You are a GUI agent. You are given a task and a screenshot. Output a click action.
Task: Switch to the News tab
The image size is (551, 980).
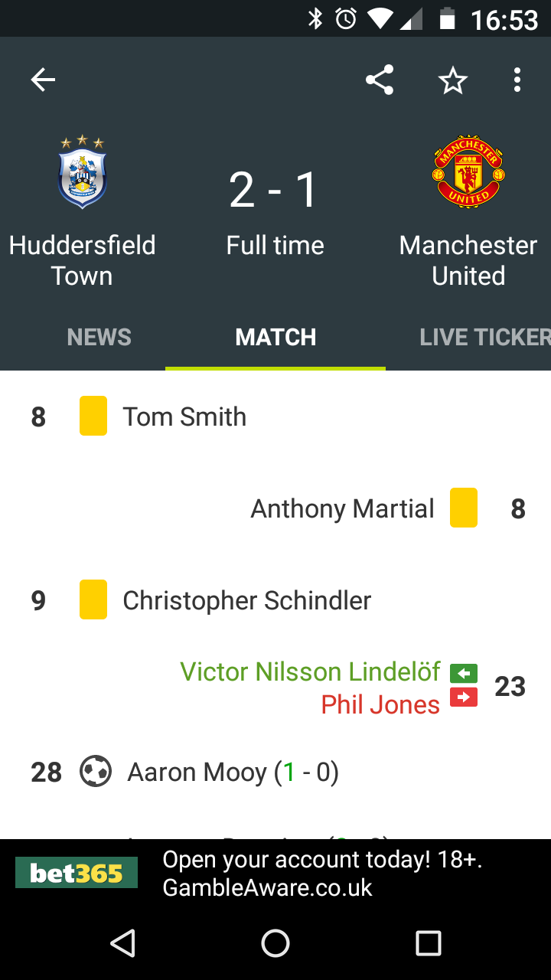99,337
